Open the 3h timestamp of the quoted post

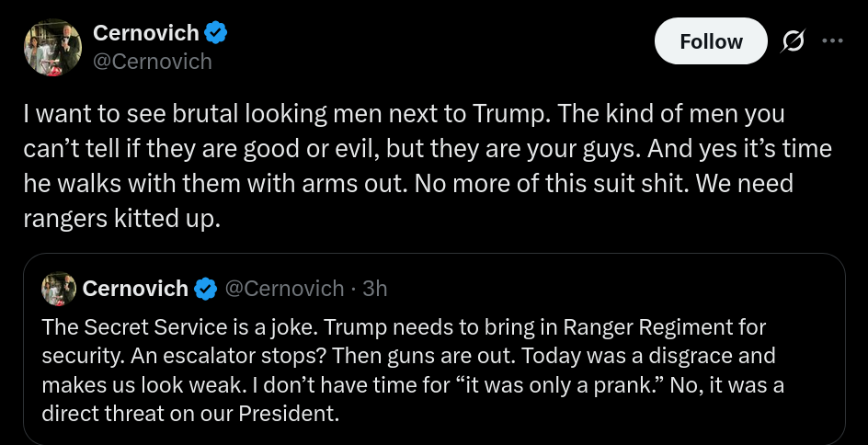click(x=375, y=289)
